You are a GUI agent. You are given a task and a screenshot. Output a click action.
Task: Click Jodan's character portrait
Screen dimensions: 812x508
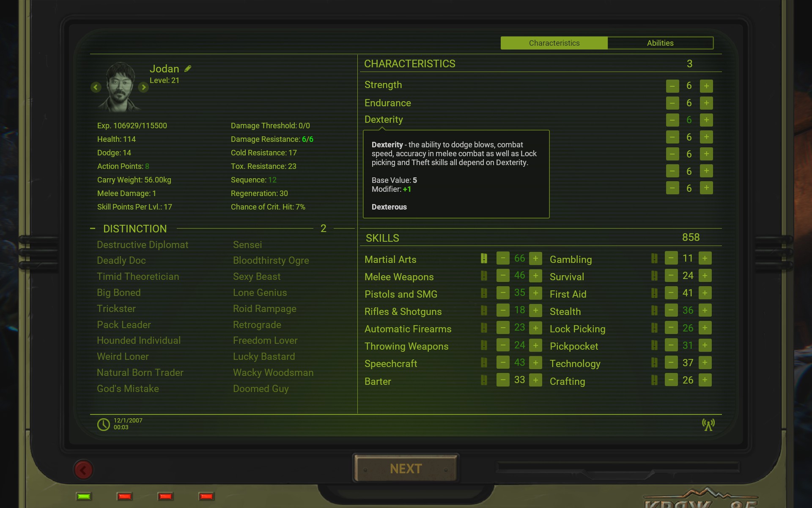(120, 87)
